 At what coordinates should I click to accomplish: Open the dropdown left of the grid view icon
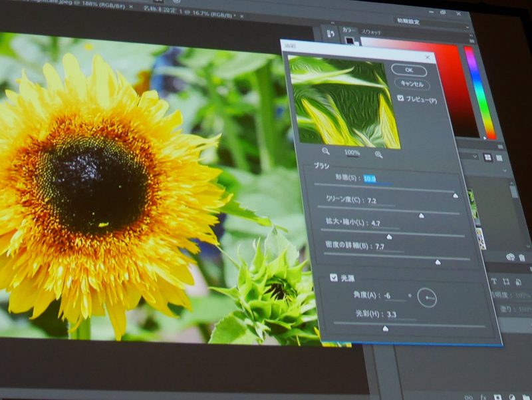click(472, 156)
